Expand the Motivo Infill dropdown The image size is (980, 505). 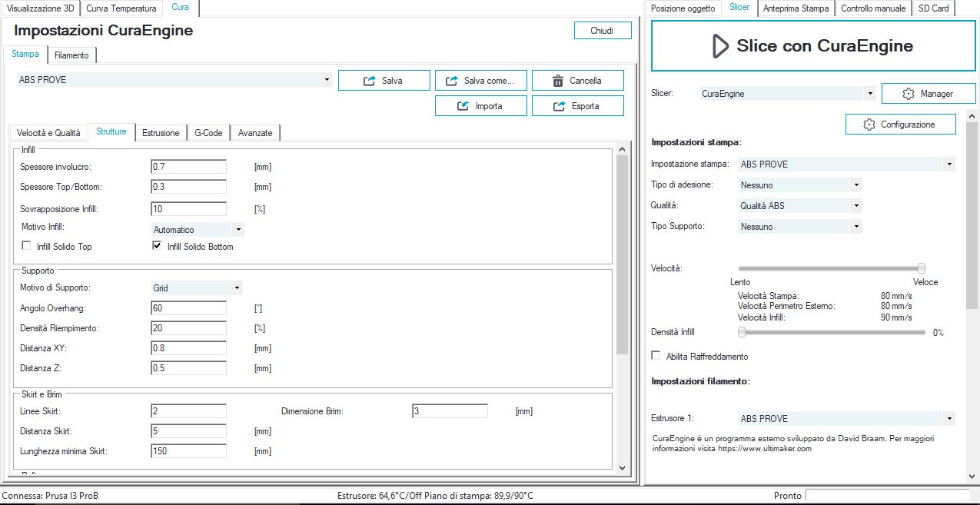tap(238, 230)
